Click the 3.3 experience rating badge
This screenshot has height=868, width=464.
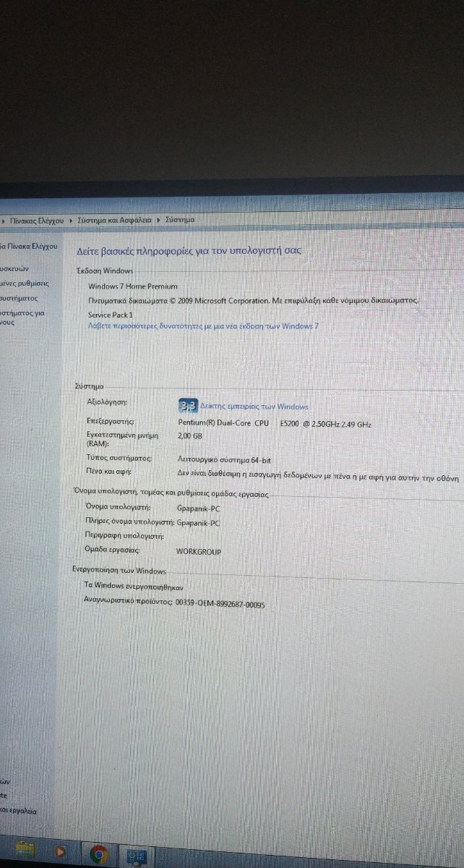coord(188,405)
